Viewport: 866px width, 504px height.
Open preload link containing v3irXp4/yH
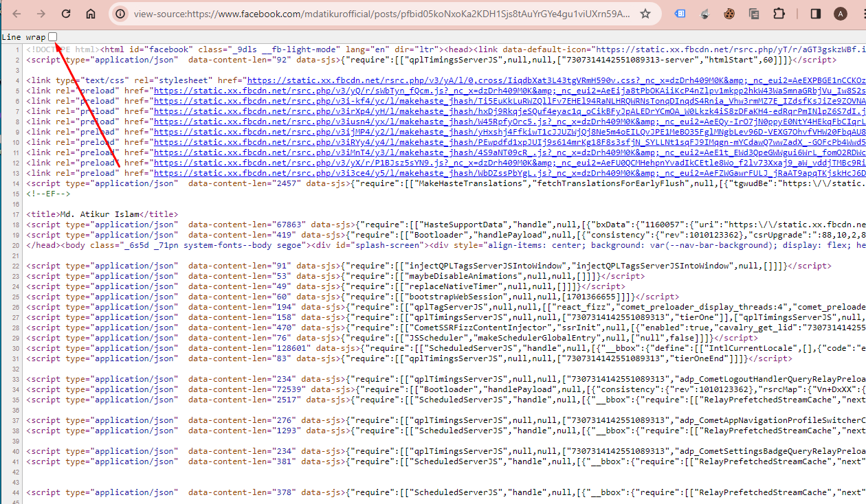509,111
